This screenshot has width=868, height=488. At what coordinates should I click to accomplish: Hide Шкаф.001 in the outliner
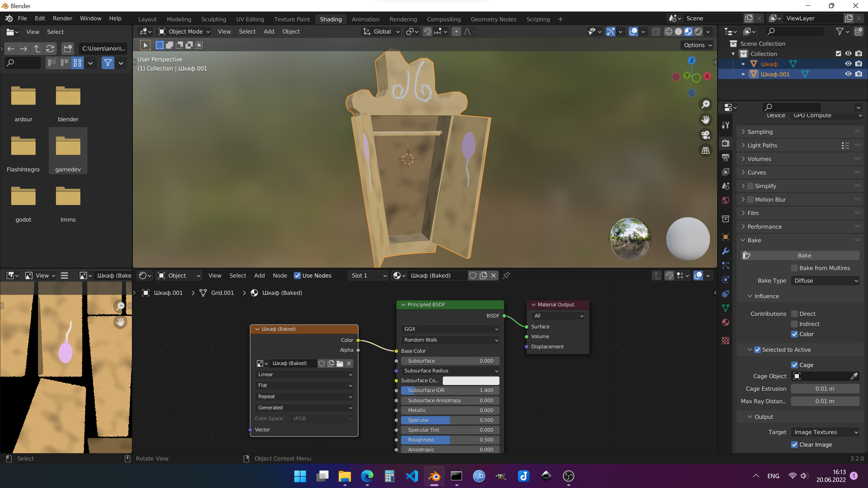848,74
